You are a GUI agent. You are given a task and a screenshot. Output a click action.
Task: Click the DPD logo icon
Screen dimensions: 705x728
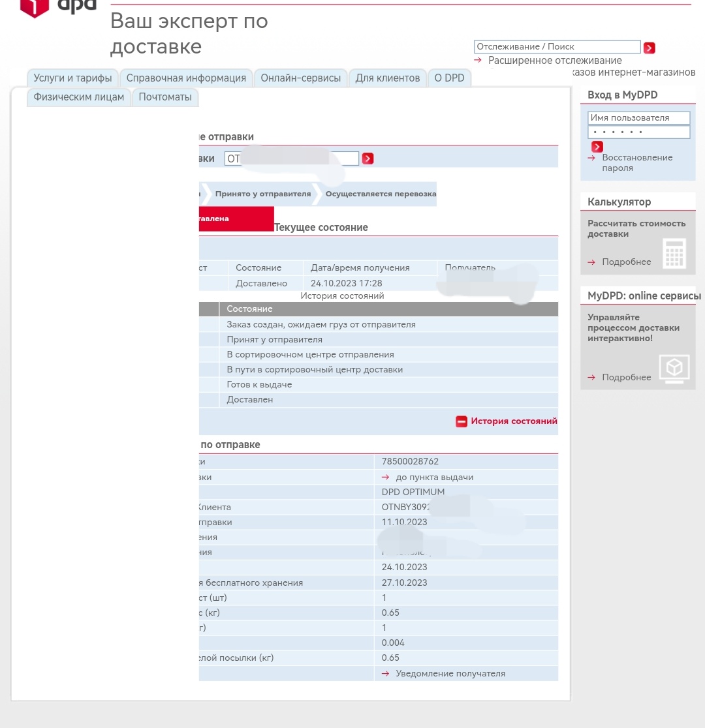(35, 7)
